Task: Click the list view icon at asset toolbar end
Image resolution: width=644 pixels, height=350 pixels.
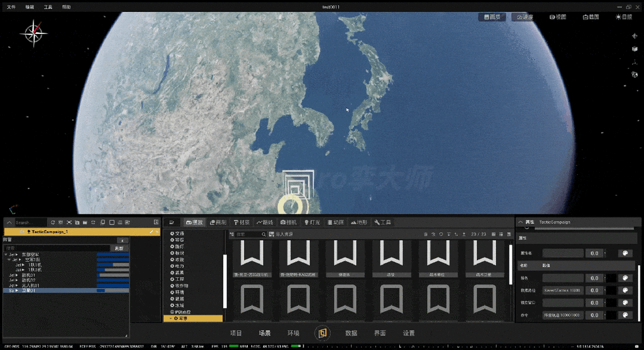Action: click(x=509, y=234)
